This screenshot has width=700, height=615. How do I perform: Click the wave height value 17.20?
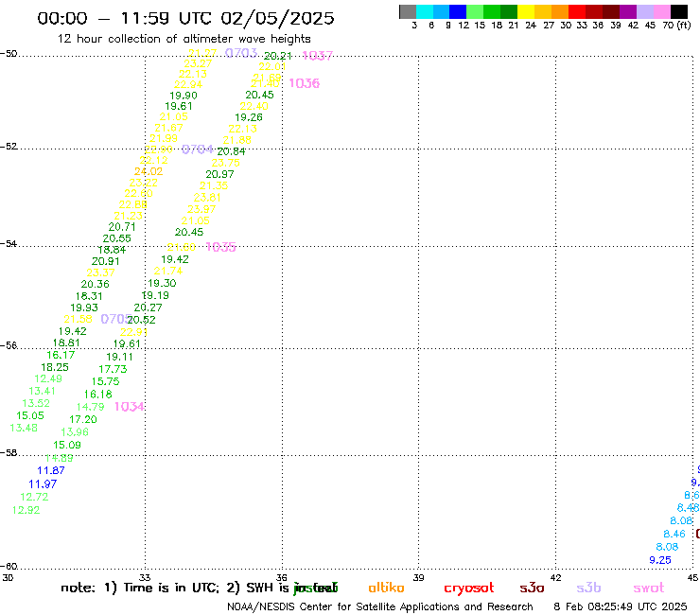pyautogui.click(x=83, y=419)
